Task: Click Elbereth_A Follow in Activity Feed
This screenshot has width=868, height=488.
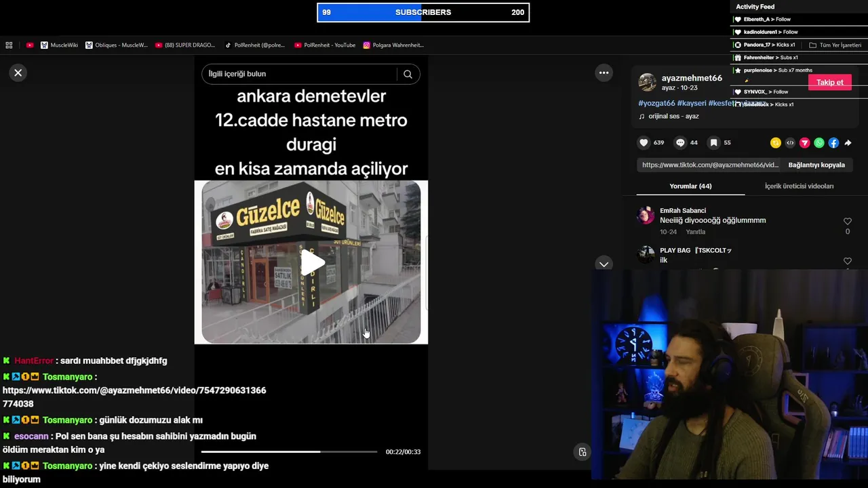Action: pyautogui.click(x=767, y=20)
